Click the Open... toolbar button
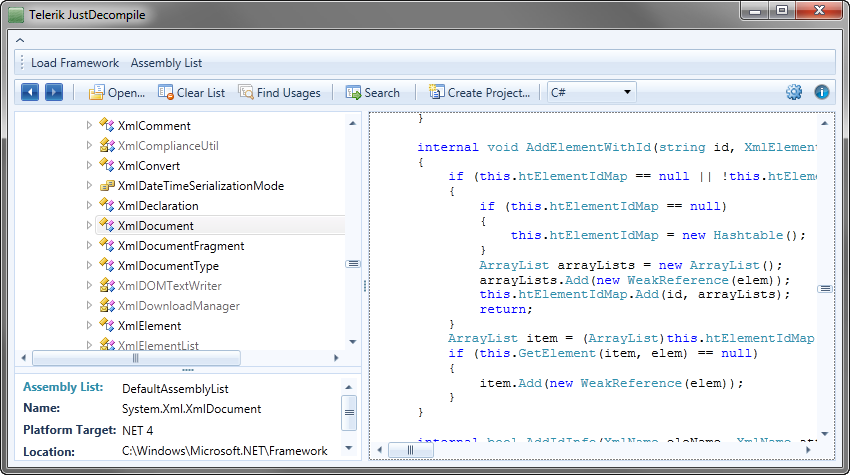Viewport: 850px width, 475px height. pos(117,93)
